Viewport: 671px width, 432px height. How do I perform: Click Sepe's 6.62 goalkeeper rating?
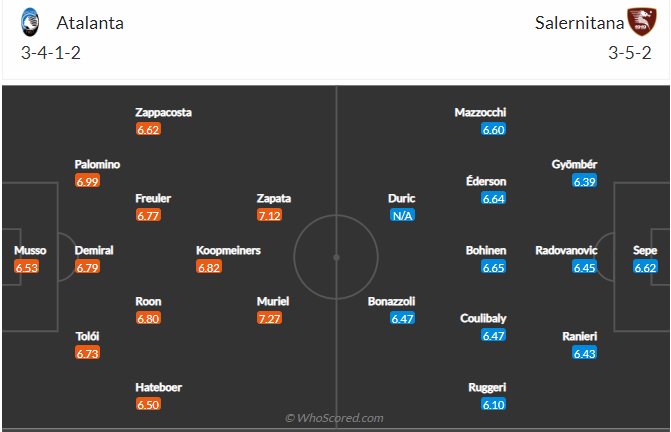[645, 267]
